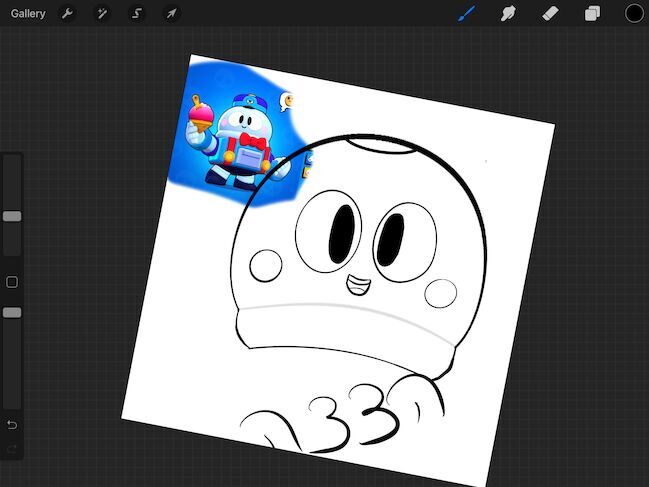Select the Brush tool
This screenshot has height=487, width=649.
pyautogui.click(x=466, y=14)
